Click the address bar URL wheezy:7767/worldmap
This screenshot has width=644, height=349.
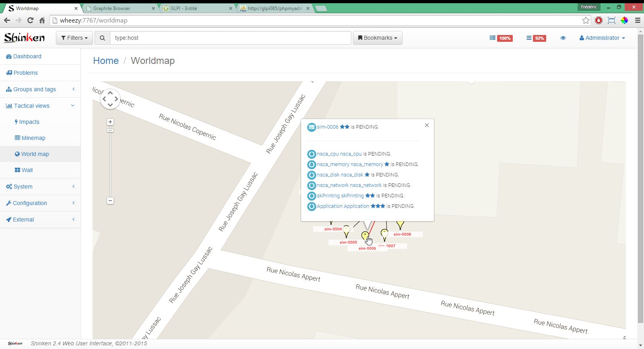pyautogui.click(x=93, y=20)
